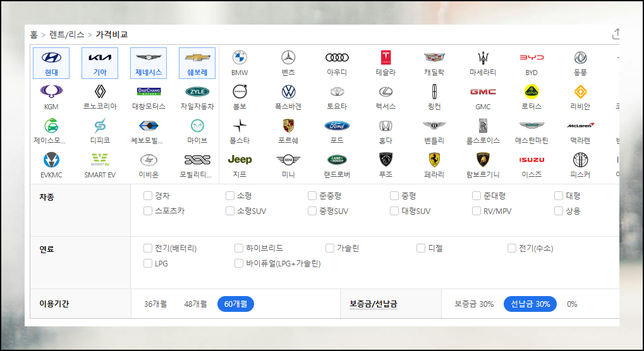
Task: Tick the 하이브리드 fuel checkbox
Action: [x=239, y=248]
